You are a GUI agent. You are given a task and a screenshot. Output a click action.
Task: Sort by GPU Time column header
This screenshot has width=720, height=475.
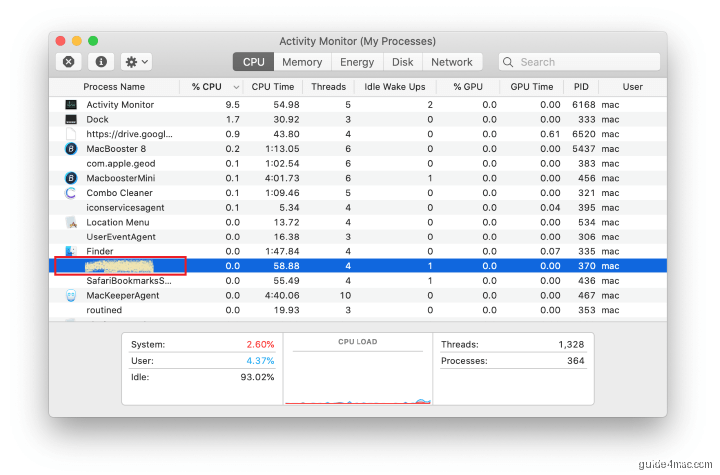pos(532,87)
